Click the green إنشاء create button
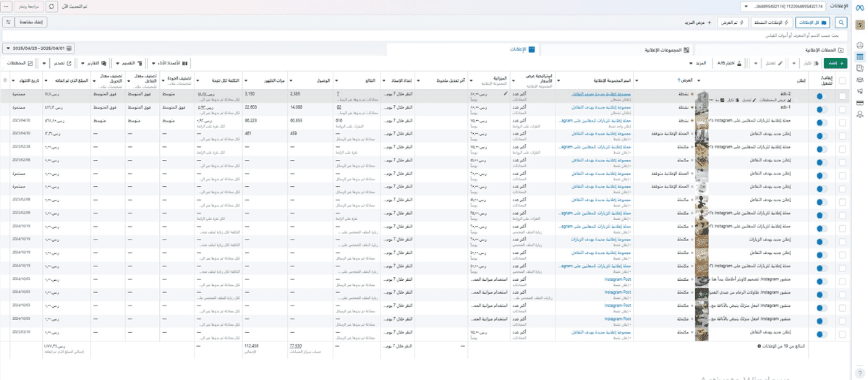This screenshot has height=380, width=868. (x=835, y=64)
